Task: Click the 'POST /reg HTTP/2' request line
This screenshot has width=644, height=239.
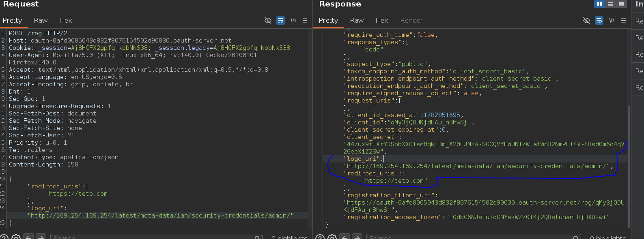Action: pyautogui.click(x=38, y=33)
